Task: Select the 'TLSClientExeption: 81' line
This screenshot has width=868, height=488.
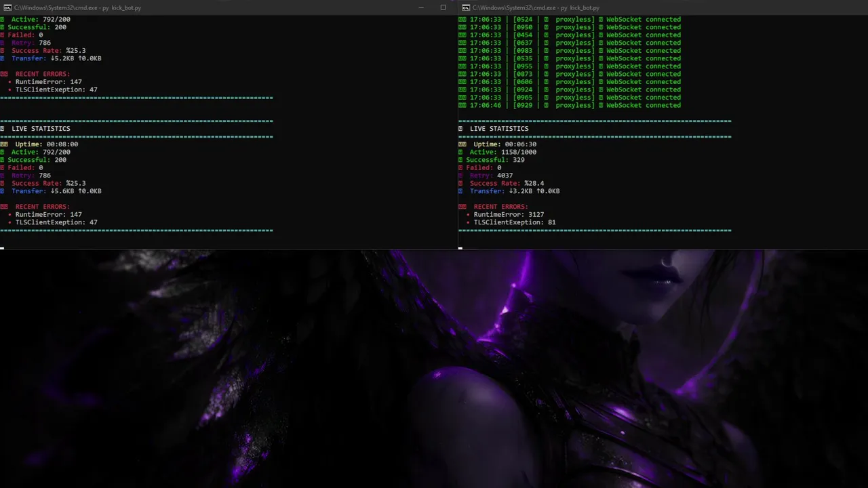Action: 511,222
